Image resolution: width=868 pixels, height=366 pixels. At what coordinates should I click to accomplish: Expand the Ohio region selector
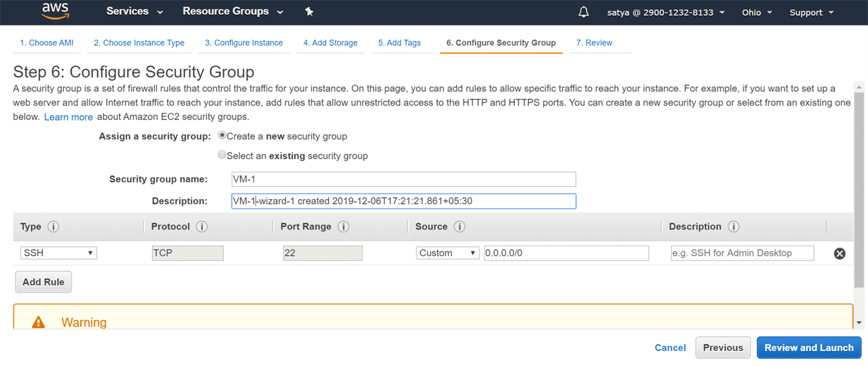(x=757, y=12)
